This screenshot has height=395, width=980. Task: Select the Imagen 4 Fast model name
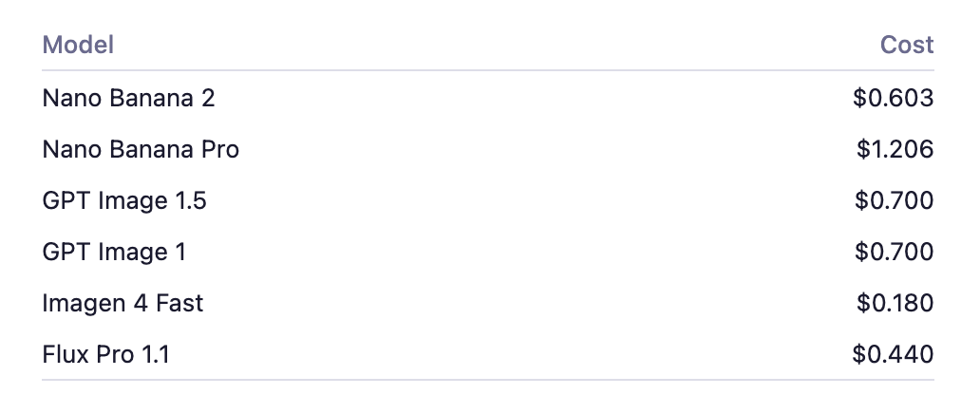point(122,304)
